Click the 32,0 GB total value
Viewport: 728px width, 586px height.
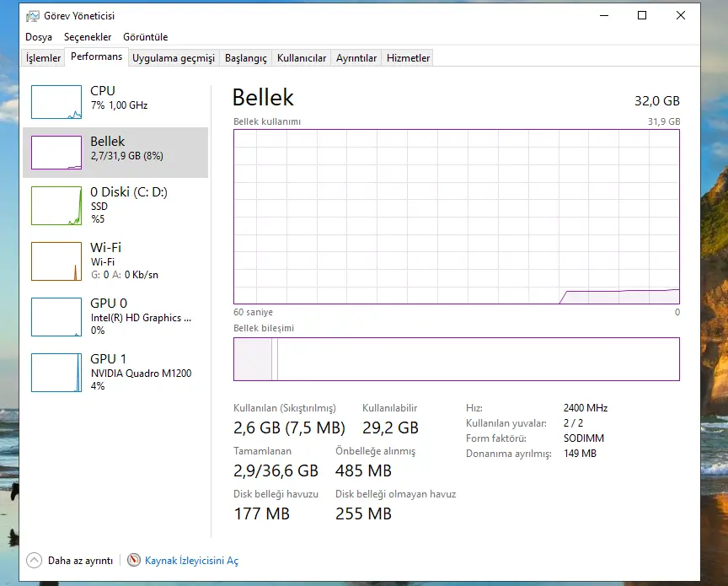(x=657, y=101)
